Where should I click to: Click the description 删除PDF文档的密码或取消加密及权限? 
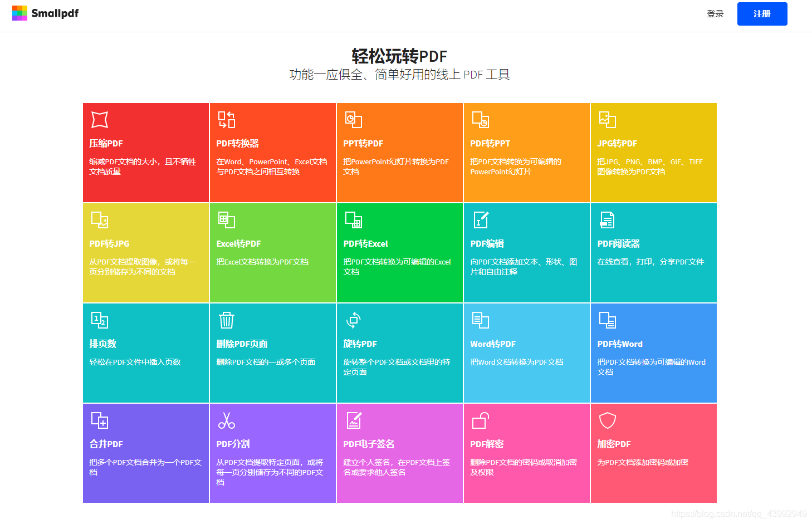tap(524, 467)
